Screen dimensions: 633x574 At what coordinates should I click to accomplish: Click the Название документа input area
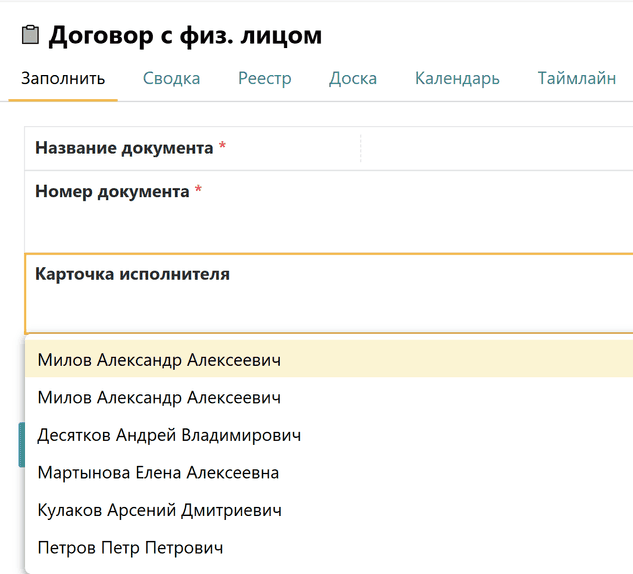(x=495, y=149)
